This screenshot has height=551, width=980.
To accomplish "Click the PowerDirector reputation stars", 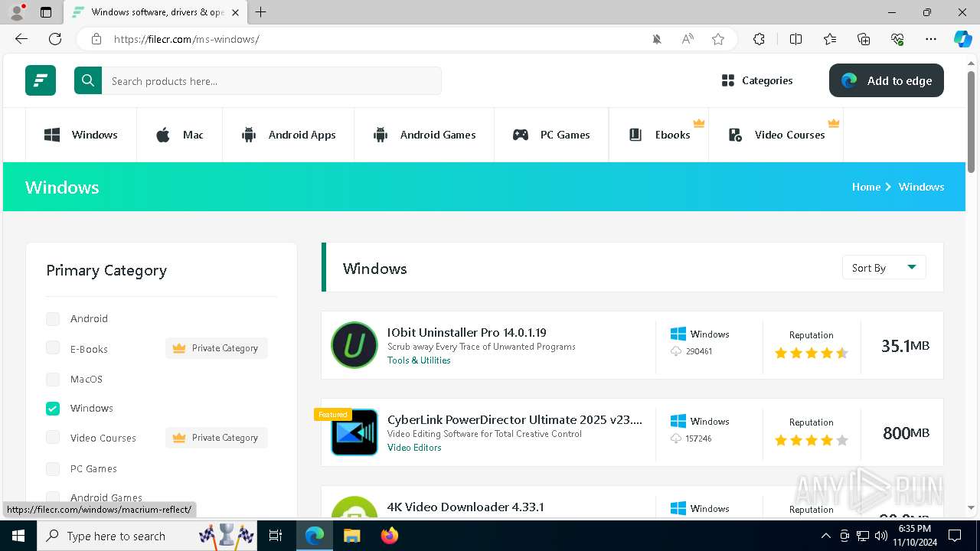I will (812, 441).
